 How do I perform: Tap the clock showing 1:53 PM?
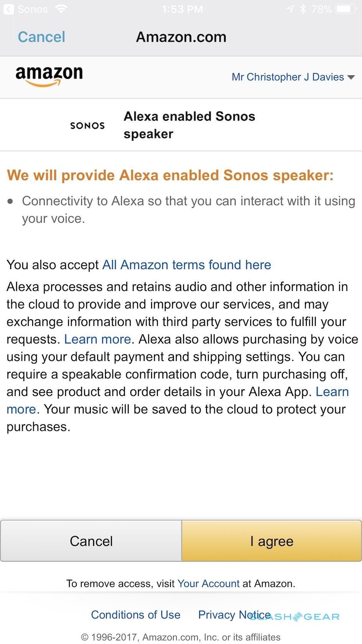(x=182, y=9)
